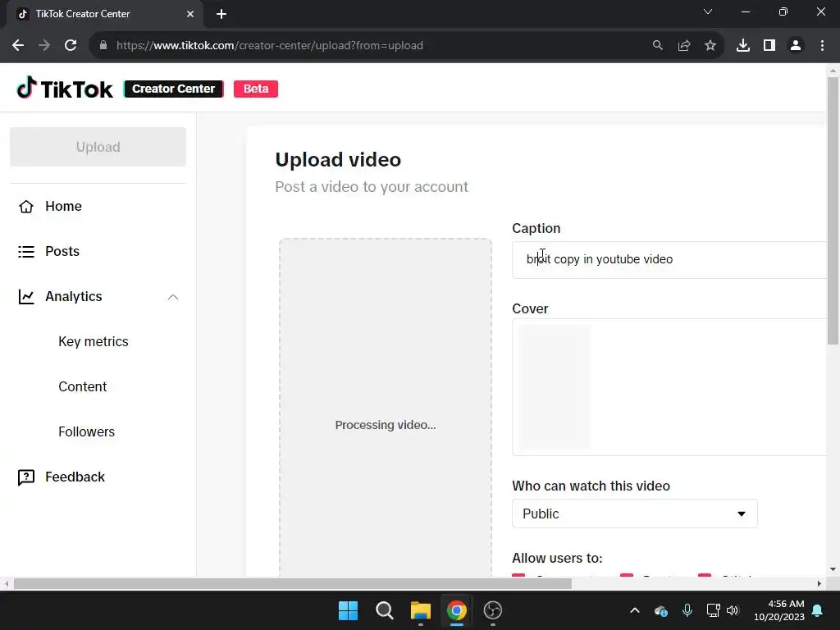This screenshot has height=630, width=840.
Task: Open OBS Studio from the taskbar
Action: click(493, 610)
